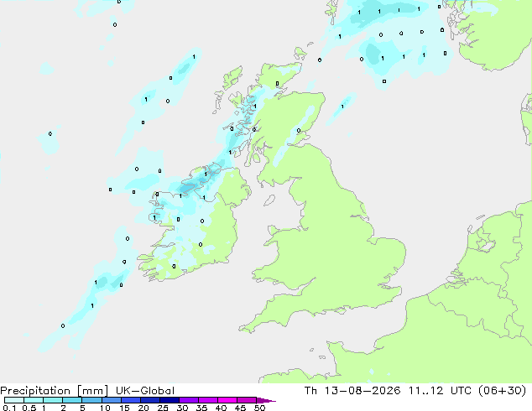
Task: Click the '11..12 UTC' time label
Action: 440,391
